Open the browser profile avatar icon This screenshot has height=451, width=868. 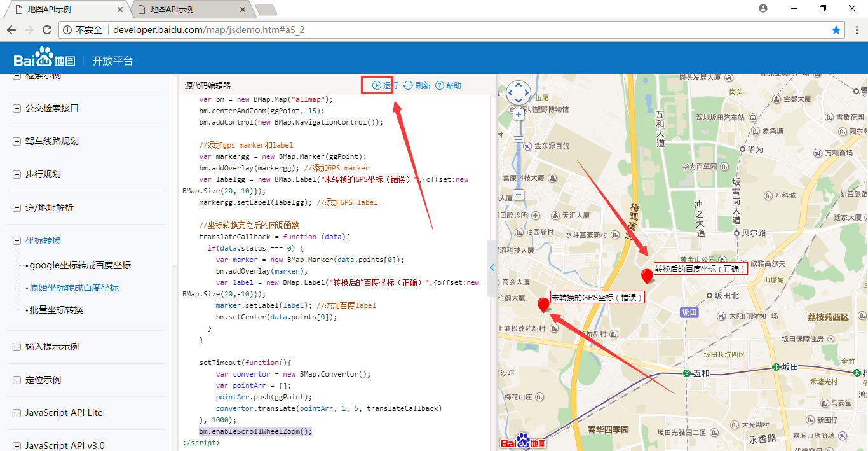click(x=762, y=8)
